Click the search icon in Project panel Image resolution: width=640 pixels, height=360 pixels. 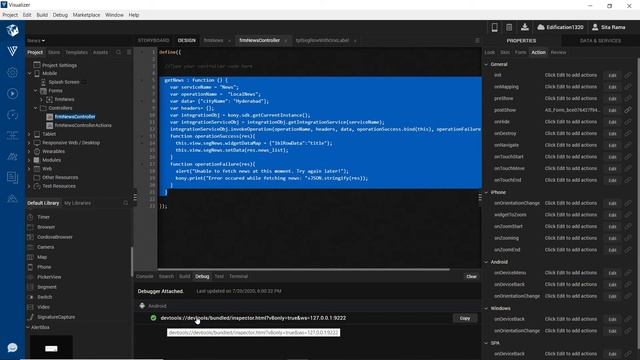click(x=118, y=52)
